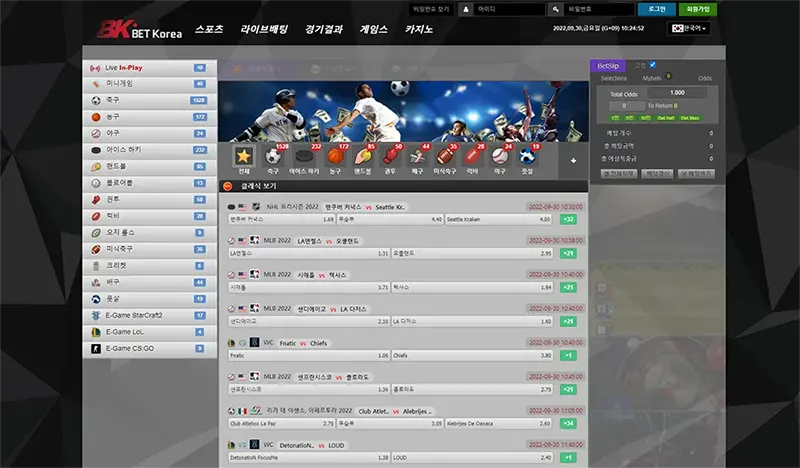Open the language dropdown with Korean flag

click(x=689, y=29)
